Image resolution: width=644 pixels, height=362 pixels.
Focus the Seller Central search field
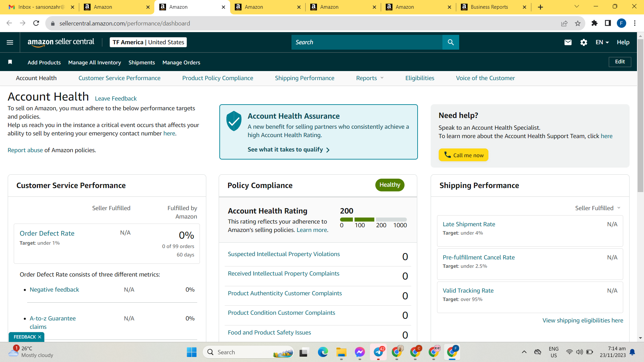tap(367, 42)
